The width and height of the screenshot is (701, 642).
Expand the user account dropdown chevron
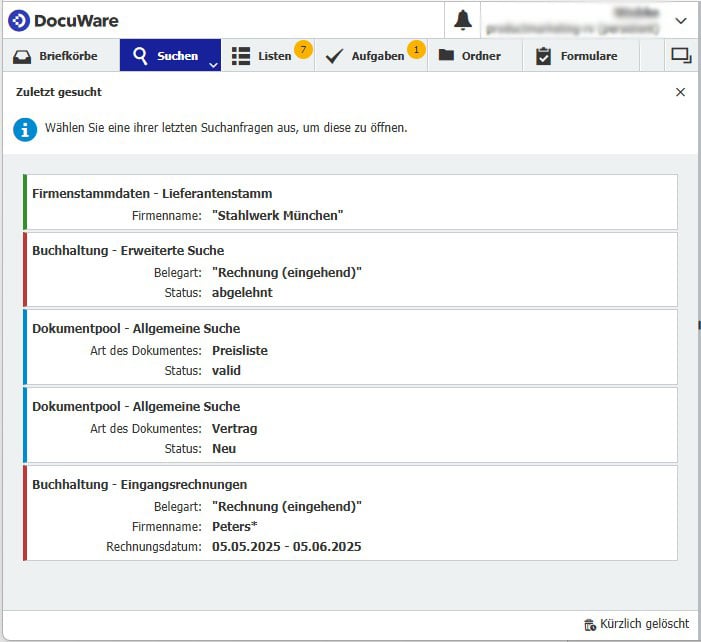coord(680,21)
